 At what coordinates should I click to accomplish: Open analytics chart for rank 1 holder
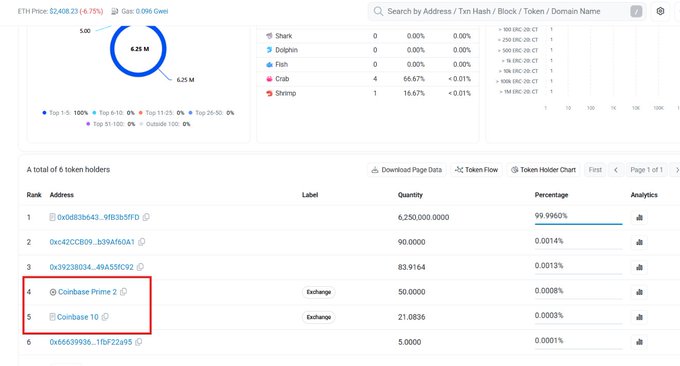tap(639, 217)
